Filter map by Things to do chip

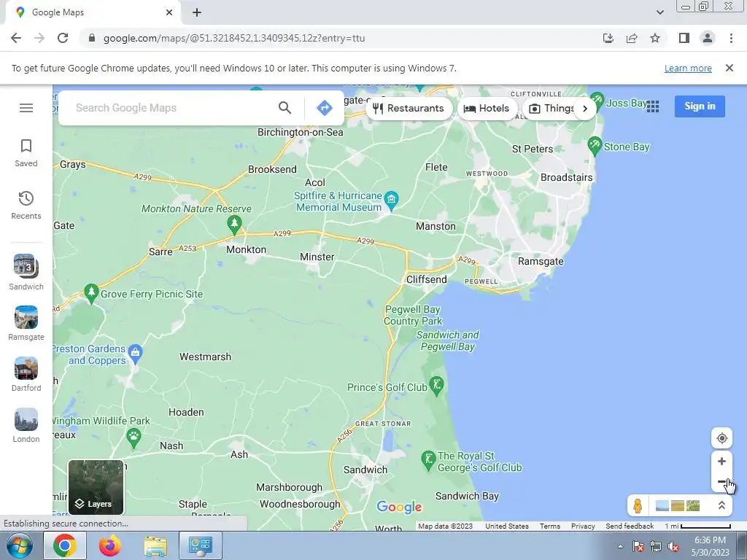point(551,108)
